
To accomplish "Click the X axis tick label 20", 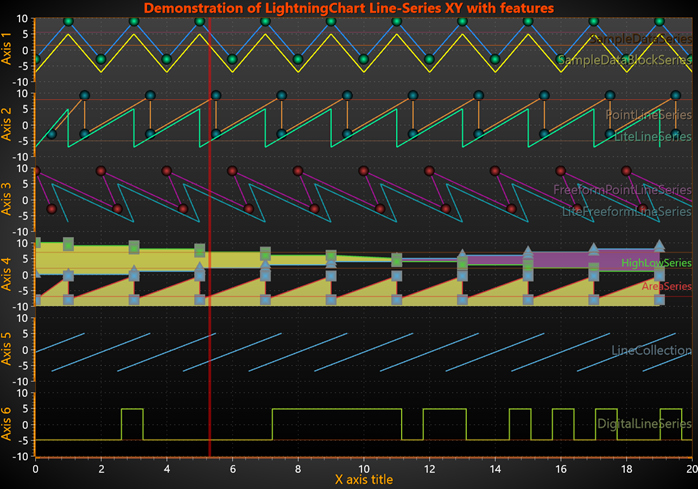I will pos(692,469).
